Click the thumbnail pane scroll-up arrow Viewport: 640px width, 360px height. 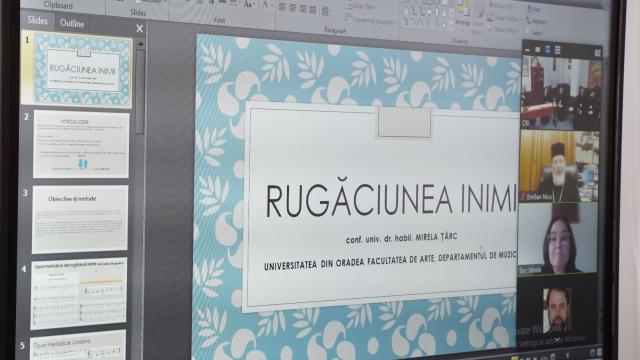click(140, 43)
